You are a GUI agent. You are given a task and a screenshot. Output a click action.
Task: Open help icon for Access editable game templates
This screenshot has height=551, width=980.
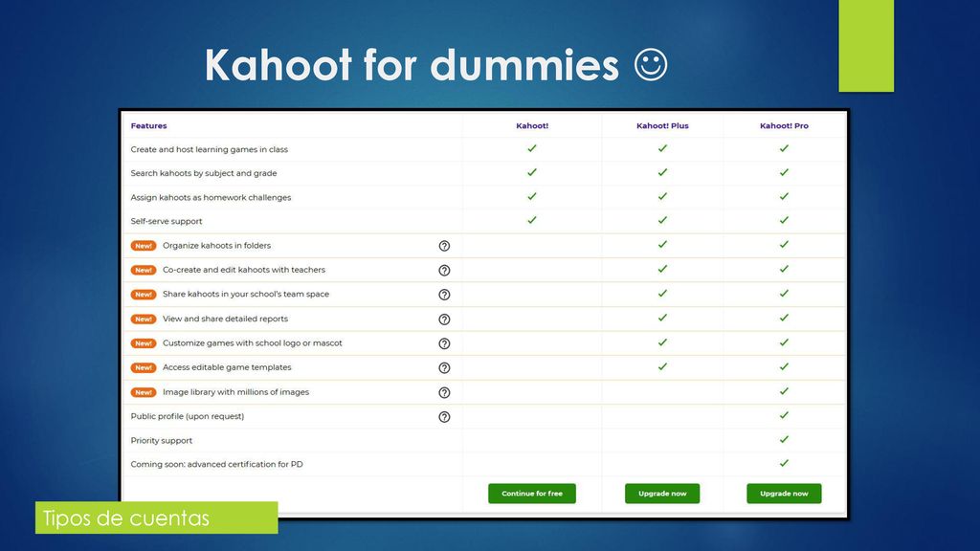click(444, 368)
